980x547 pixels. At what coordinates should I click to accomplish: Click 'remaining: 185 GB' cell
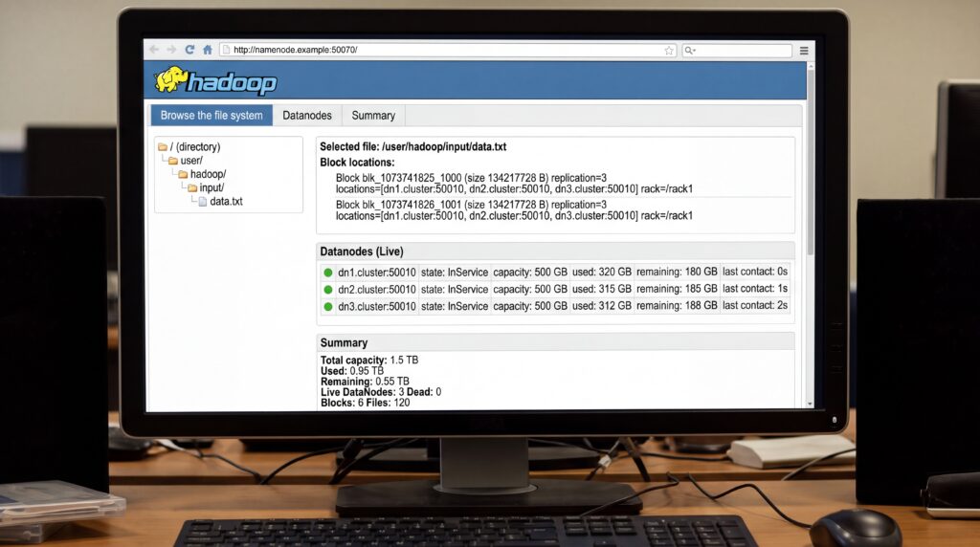pyautogui.click(x=677, y=289)
